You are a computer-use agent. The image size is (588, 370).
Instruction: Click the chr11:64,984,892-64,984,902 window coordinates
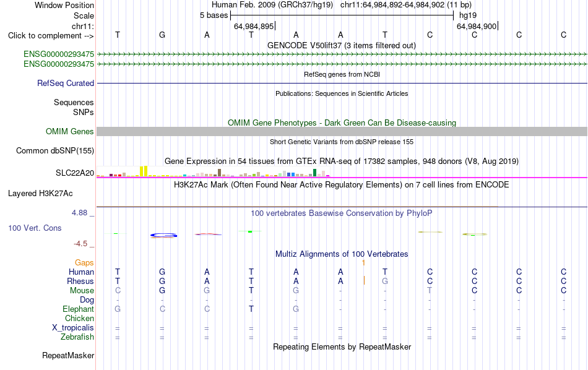pyautogui.click(x=406, y=5)
